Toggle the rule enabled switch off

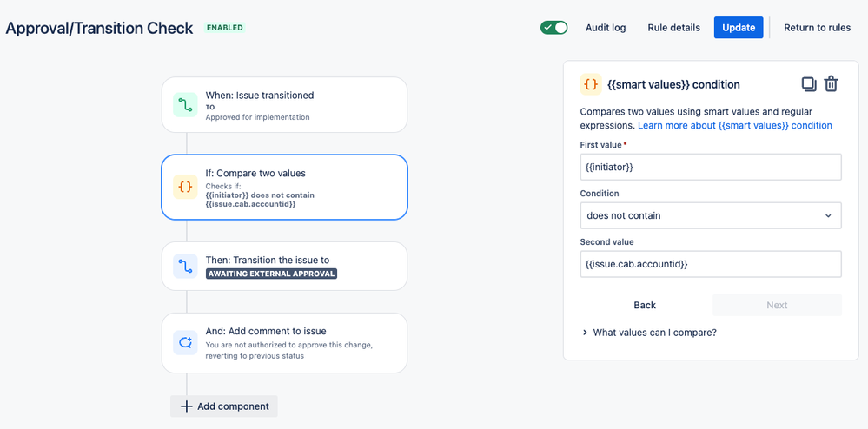[x=554, y=28]
